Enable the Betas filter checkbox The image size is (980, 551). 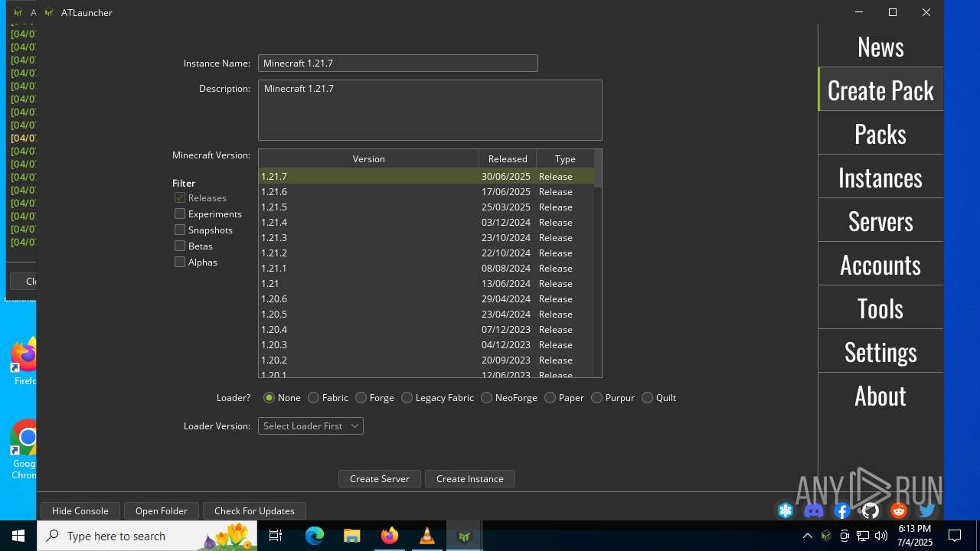(x=180, y=246)
